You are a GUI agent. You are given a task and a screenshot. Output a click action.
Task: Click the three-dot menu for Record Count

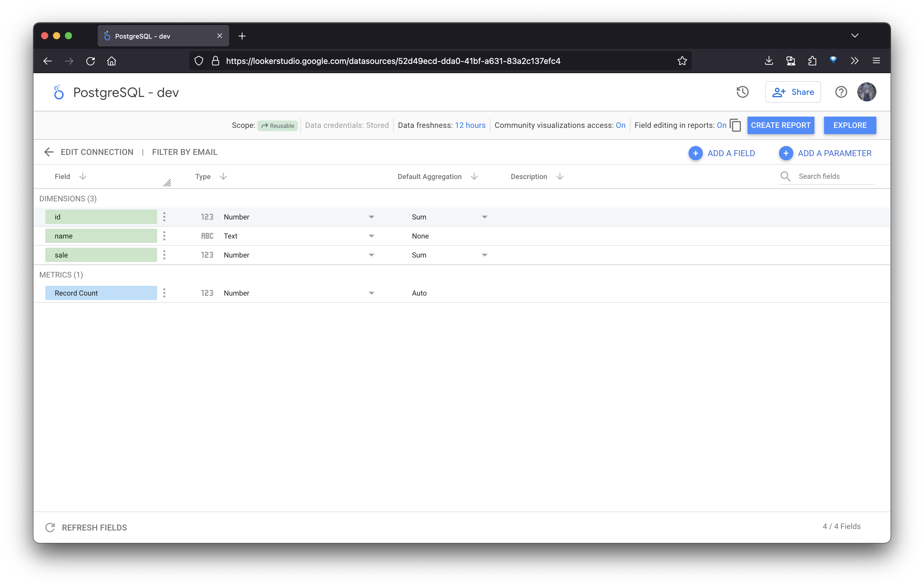(164, 293)
